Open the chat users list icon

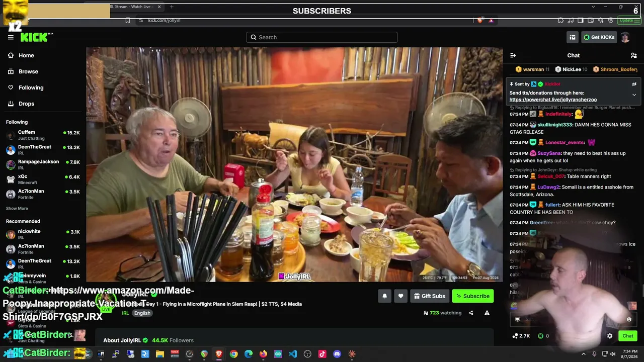(x=633, y=55)
